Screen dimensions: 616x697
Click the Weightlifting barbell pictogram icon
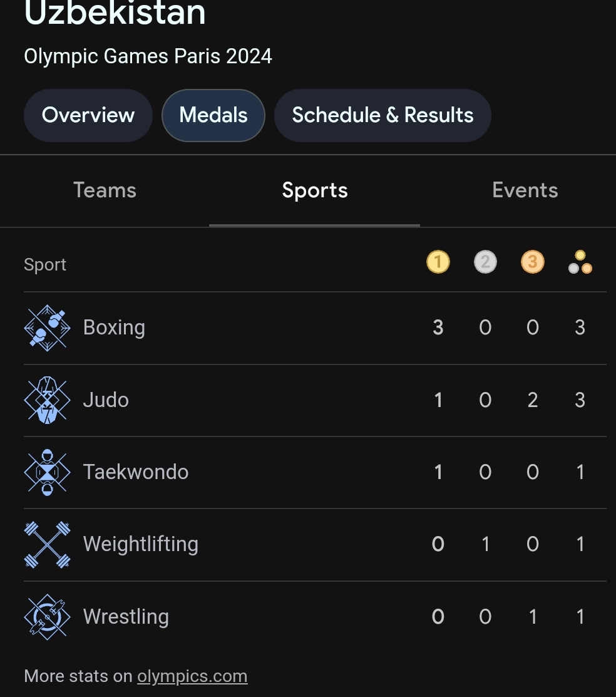[47, 544]
